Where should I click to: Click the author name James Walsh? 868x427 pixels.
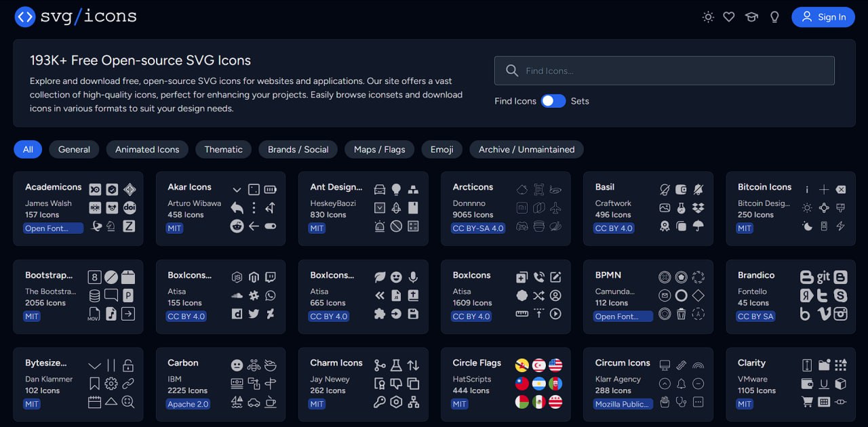[x=47, y=203]
